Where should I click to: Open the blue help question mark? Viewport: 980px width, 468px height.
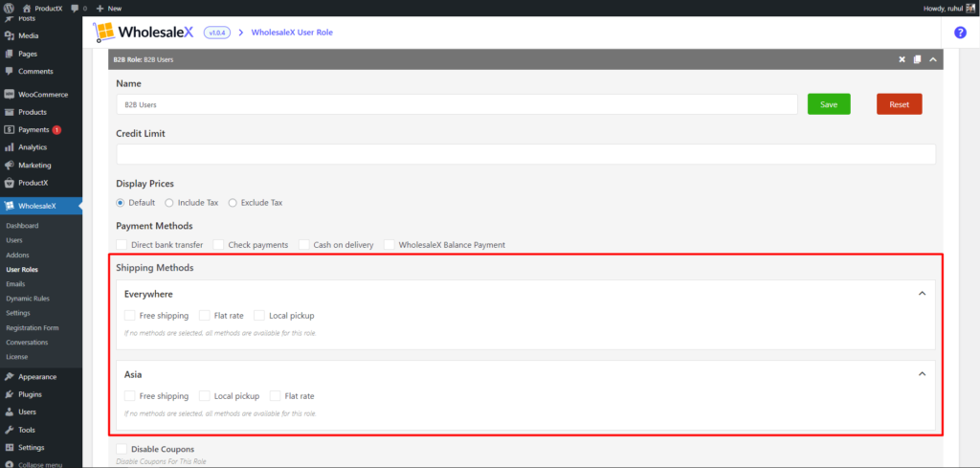[960, 33]
